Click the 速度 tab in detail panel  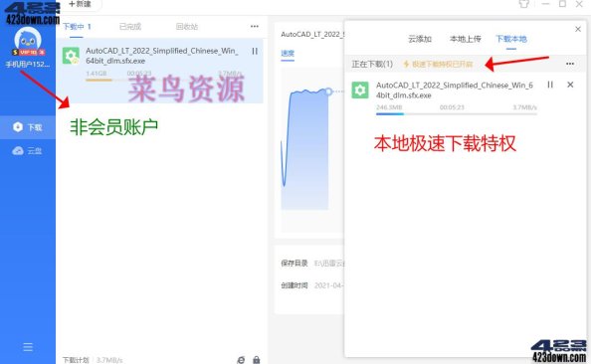coord(288,53)
